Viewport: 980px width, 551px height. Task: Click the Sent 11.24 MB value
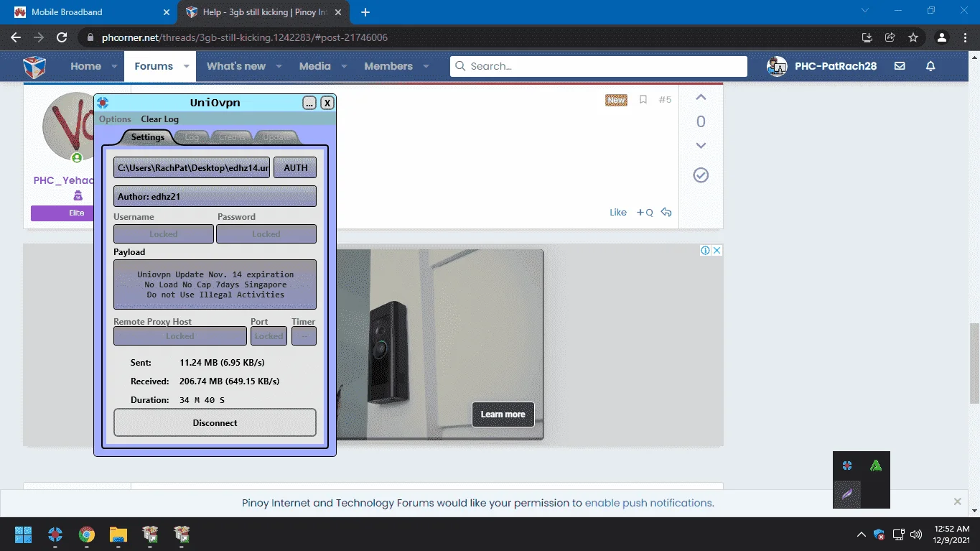click(222, 363)
